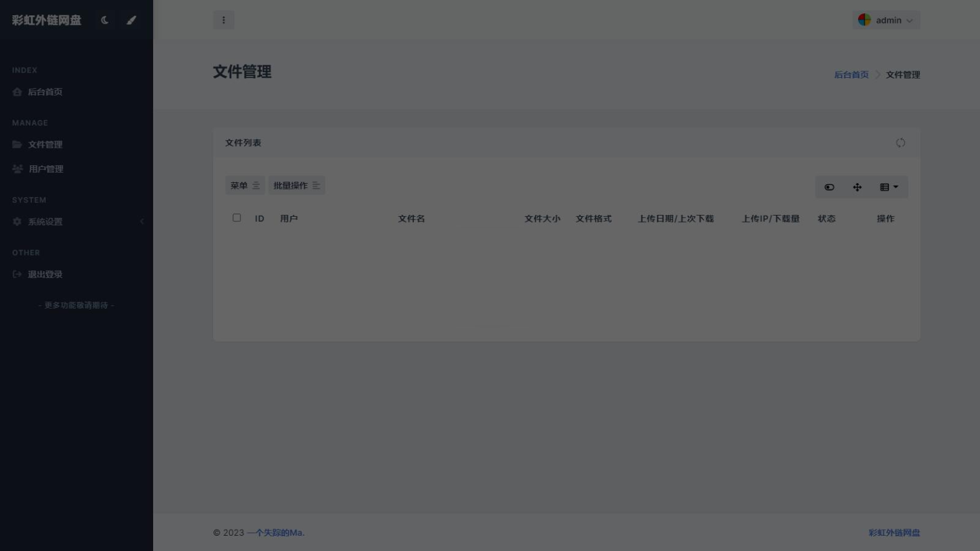980x551 pixels.
Task: Select 文件管理 in sidebar
Action: 45,145
